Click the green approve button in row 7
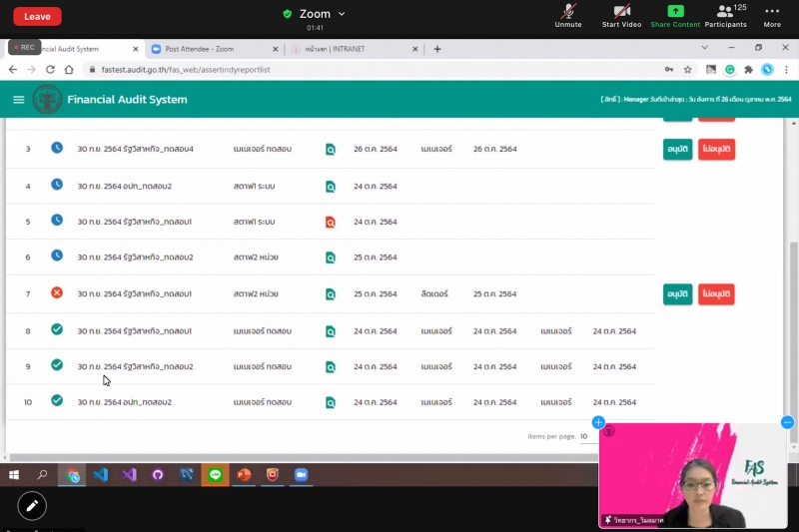Image resolution: width=799 pixels, height=532 pixels. (x=677, y=294)
